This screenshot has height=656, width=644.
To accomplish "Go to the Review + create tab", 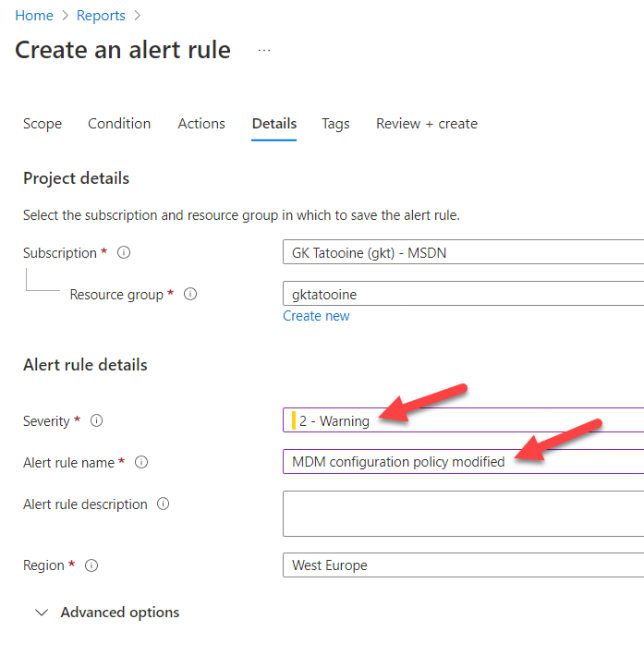I will coord(426,124).
